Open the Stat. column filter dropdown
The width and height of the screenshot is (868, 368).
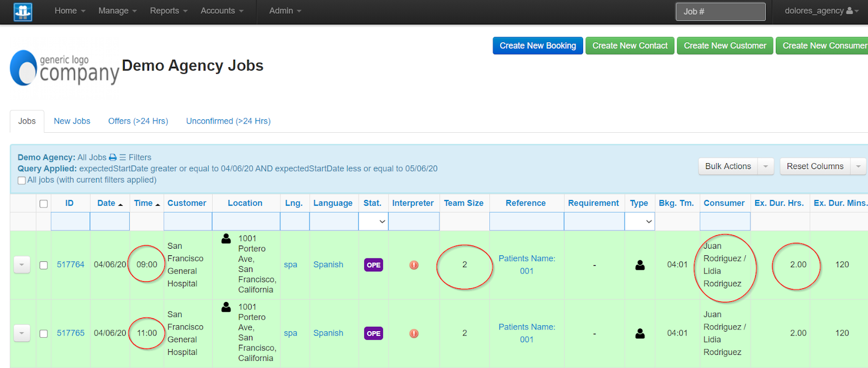373,221
